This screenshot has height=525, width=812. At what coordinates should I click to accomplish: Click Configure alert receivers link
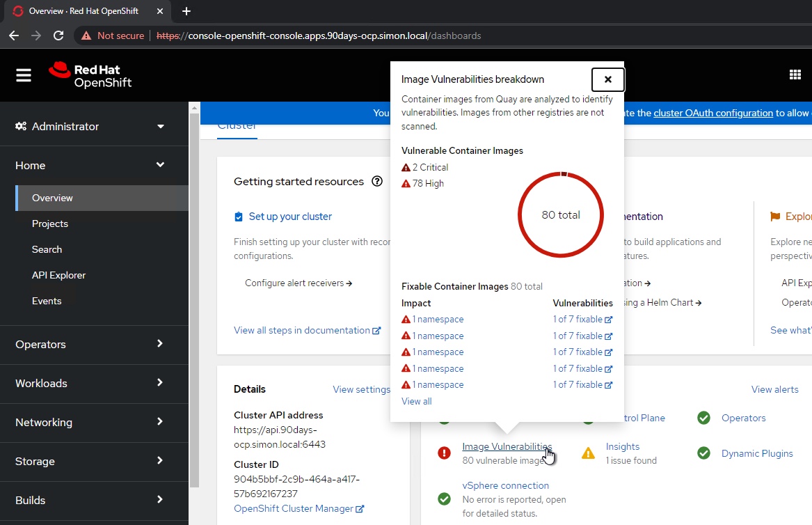tap(298, 283)
